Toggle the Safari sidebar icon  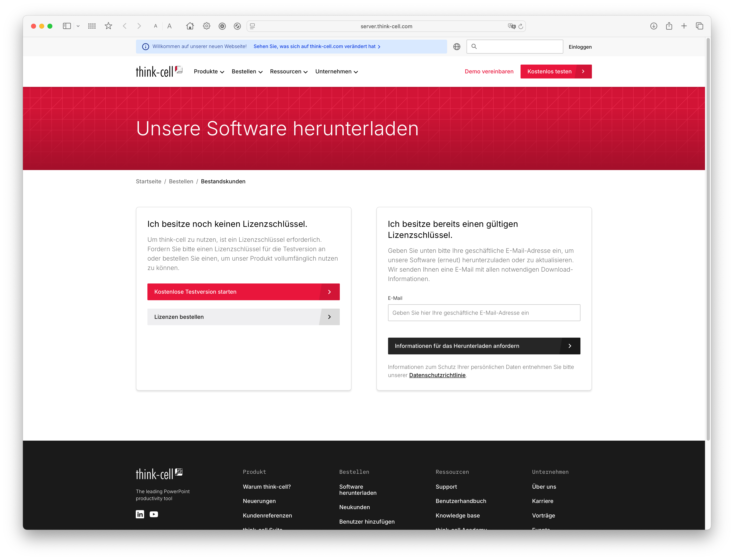[x=67, y=26]
